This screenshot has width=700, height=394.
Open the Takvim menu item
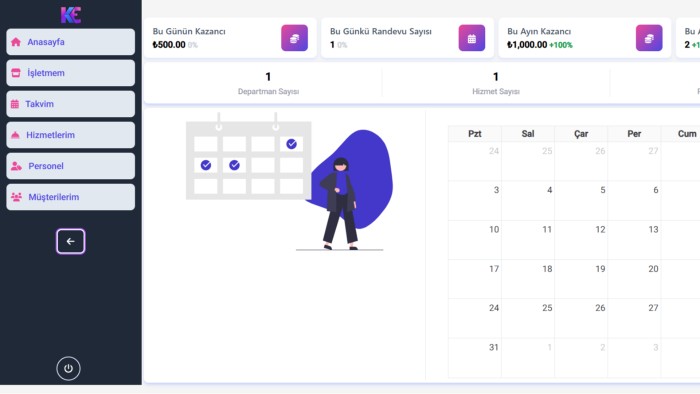click(x=71, y=104)
